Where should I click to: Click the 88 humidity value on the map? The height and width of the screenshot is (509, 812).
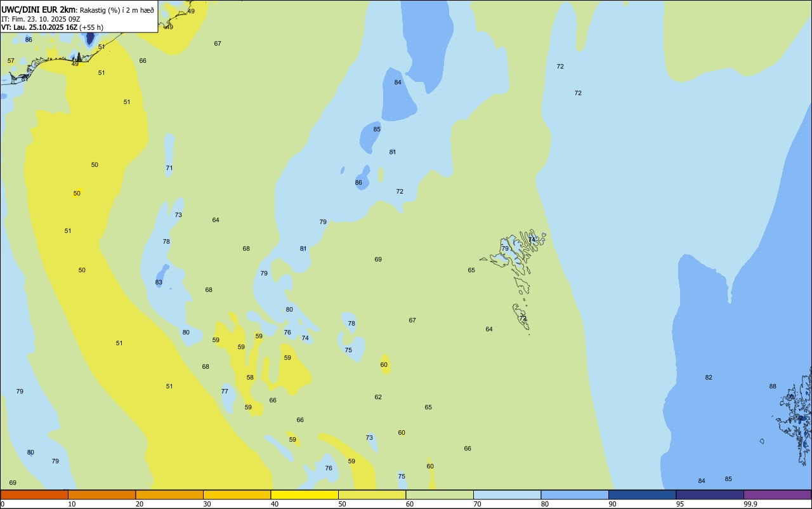click(x=773, y=387)
